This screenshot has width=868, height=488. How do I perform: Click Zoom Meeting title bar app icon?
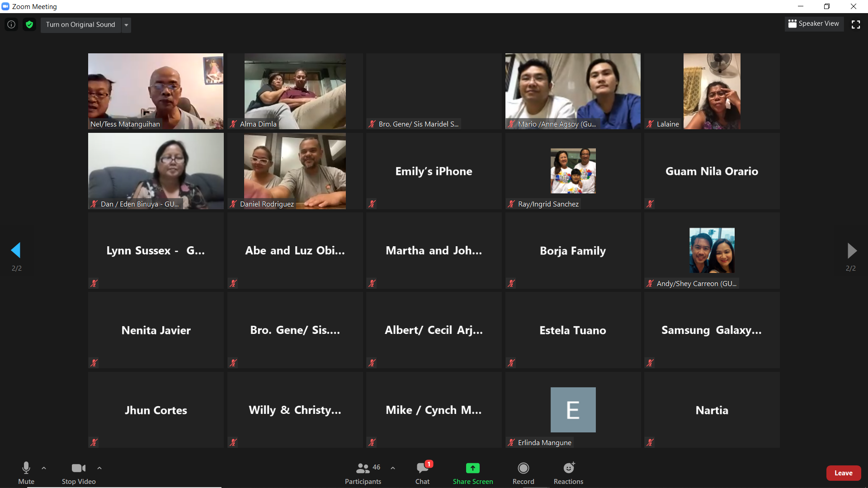pos(5,6)
